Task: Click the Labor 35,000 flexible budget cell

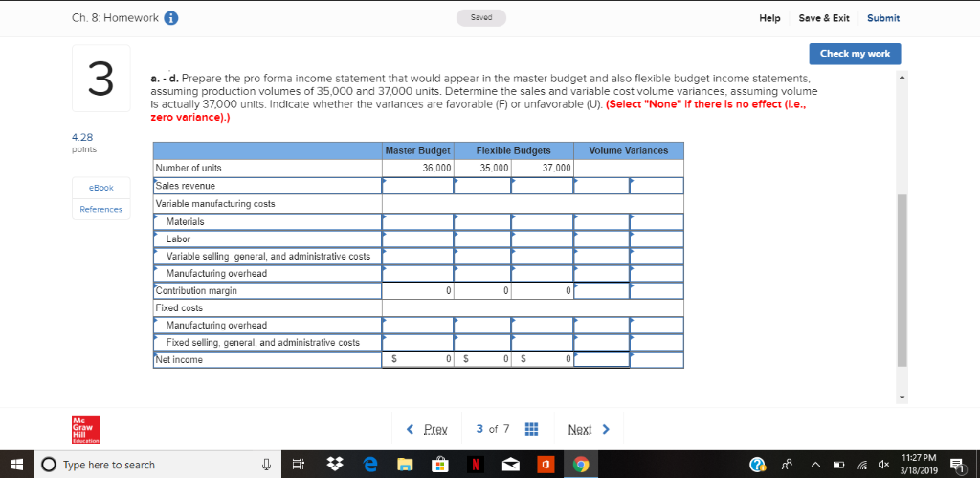Action: coord(482,239)
